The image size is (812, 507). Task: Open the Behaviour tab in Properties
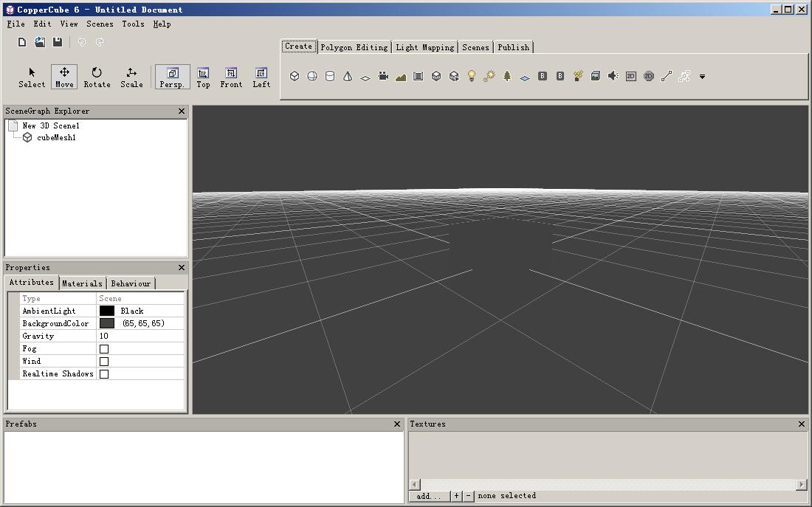[x=131, y=283]
